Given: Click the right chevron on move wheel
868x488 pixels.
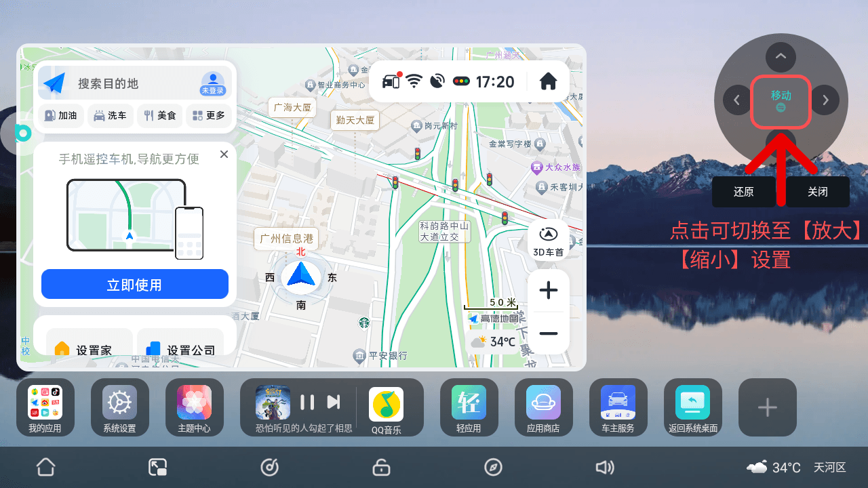Looking at the screenshot, I should pos(825,100).
